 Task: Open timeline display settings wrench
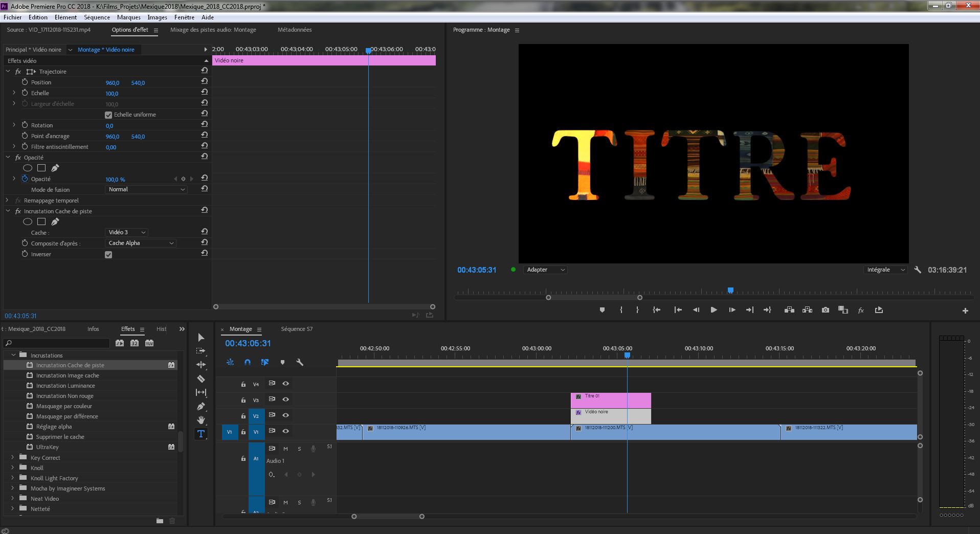tap(300, 362)
